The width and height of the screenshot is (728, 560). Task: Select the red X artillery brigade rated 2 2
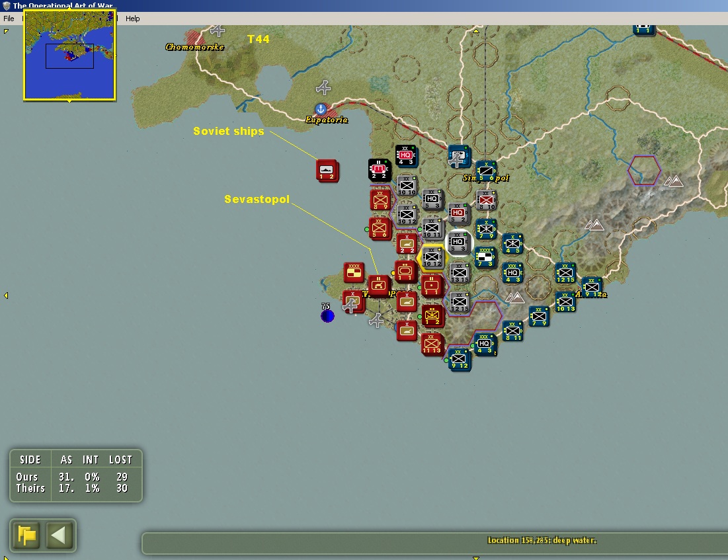click(407, 244)
